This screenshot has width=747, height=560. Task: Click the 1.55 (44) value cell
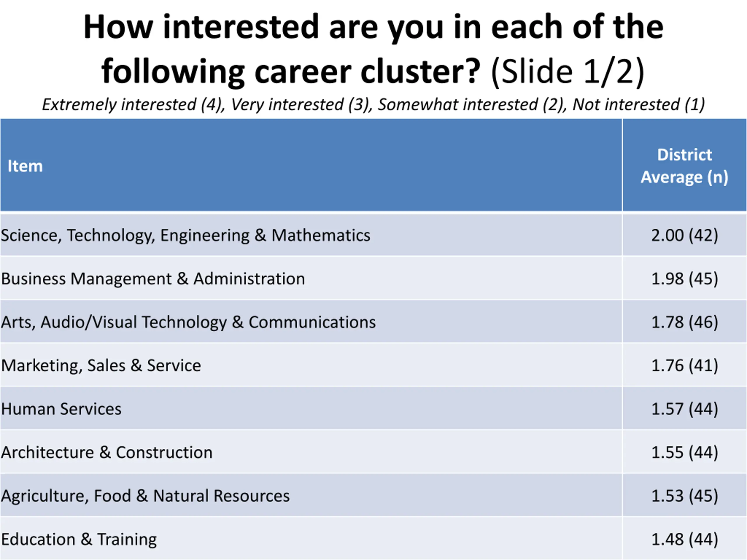(685, 452)
